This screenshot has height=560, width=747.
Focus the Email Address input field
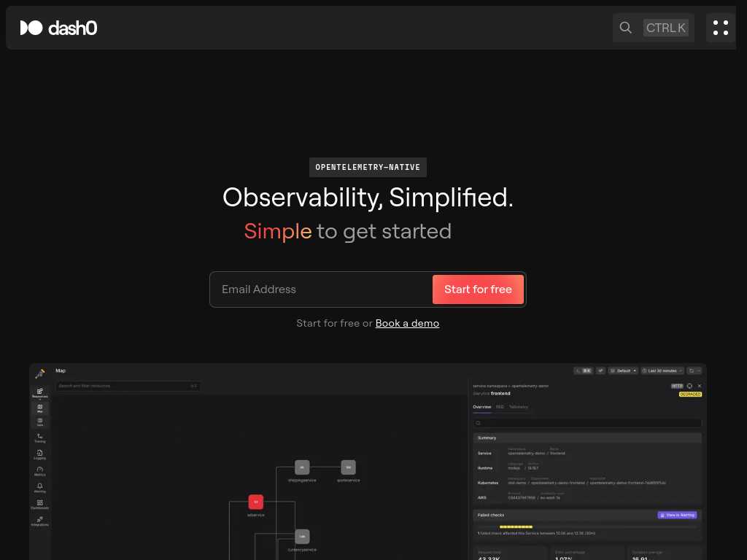[x=322, y=289]
